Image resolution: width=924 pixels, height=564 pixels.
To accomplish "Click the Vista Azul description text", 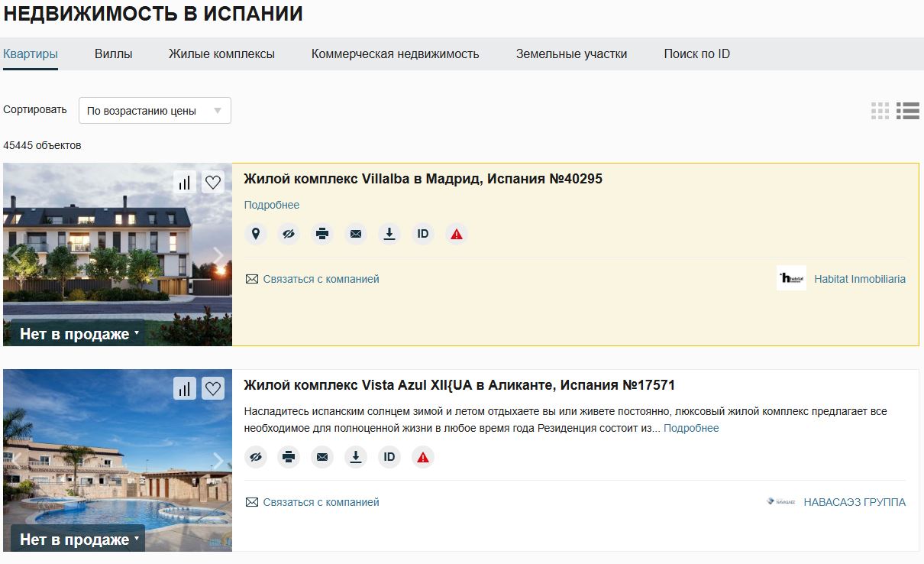I will 566,420.
